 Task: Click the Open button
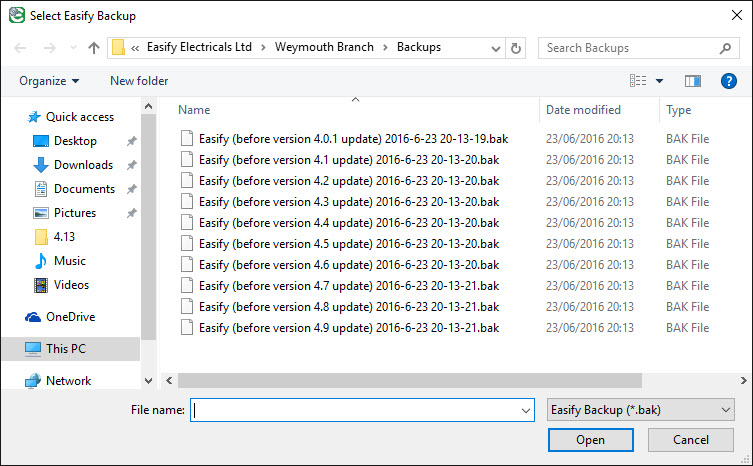coord(590,440)
